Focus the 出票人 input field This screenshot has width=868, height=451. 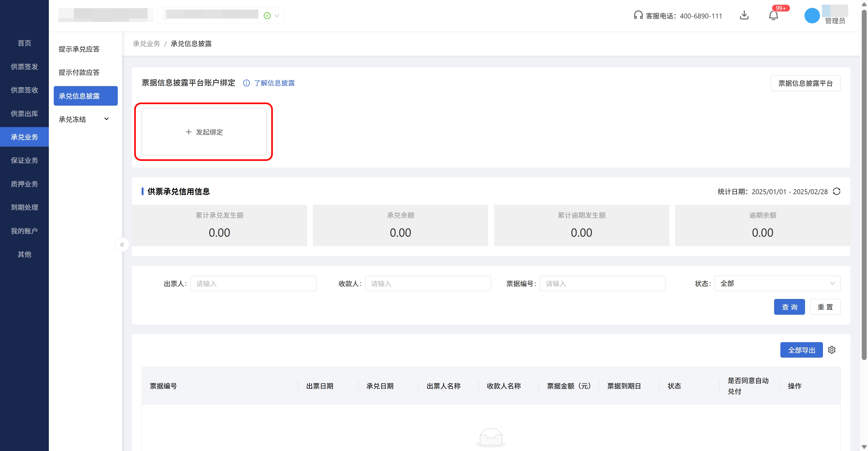point(253,283)
